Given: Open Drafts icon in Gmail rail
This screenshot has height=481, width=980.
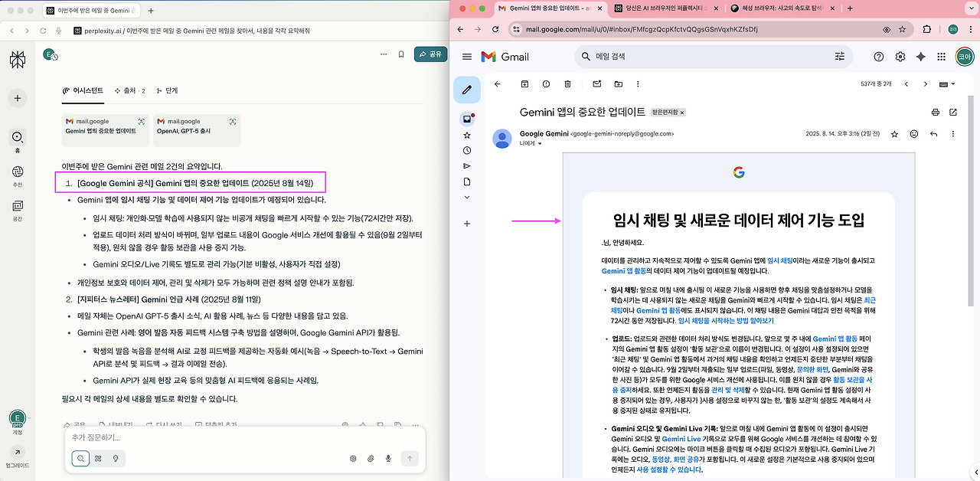Looking at the screenshot, I should point(467,182).
